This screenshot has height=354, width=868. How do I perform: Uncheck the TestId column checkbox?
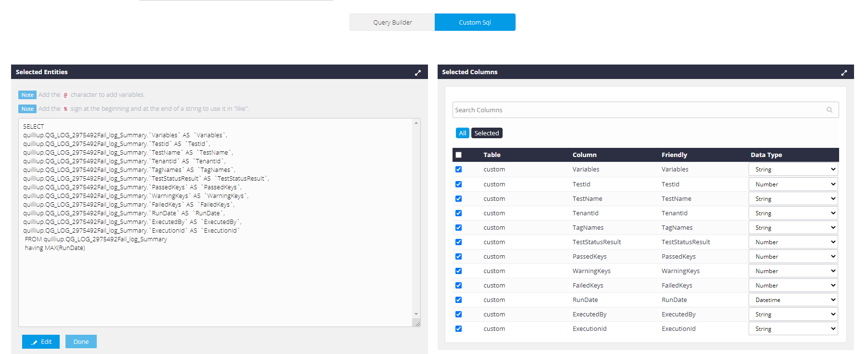tap(458, 184)
